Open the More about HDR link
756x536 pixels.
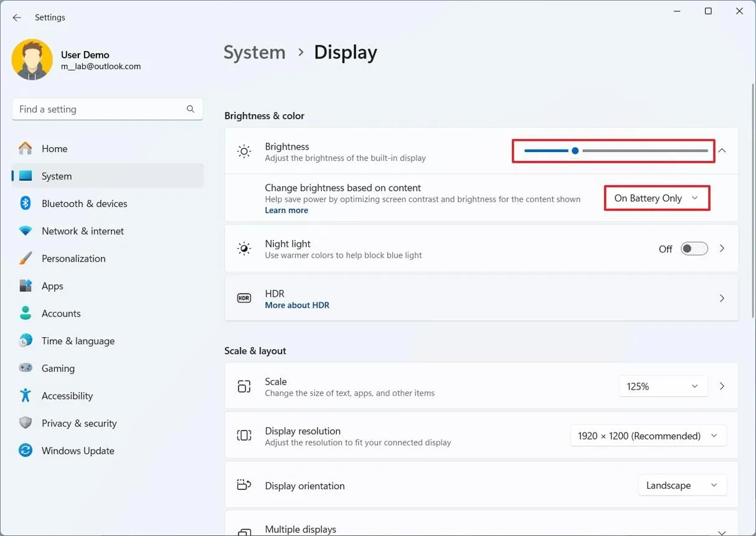pos(297,305)
